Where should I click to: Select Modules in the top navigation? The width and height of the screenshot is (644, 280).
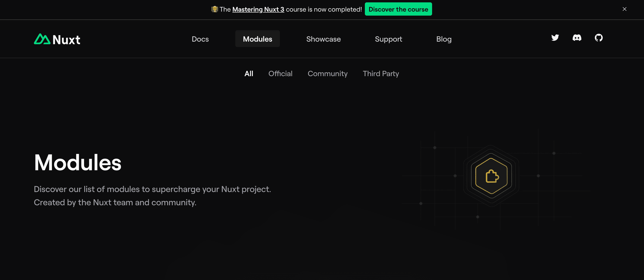click(x=258, y=39)
